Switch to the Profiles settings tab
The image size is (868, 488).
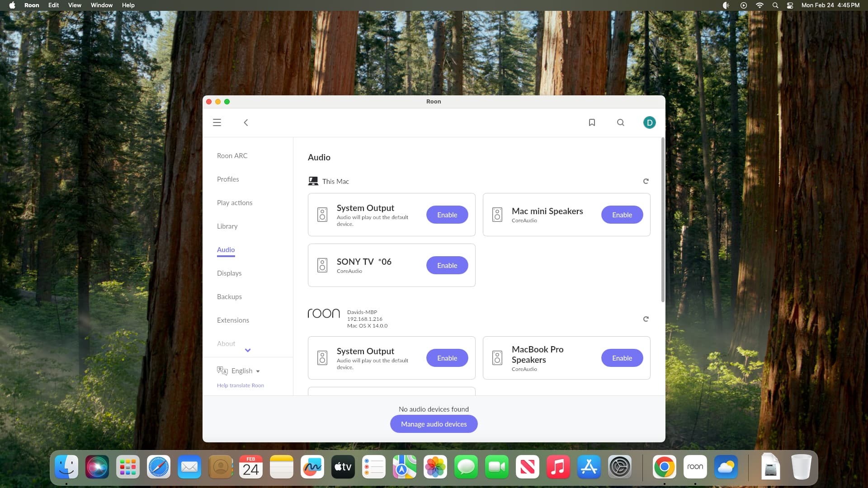click(228, 179)
